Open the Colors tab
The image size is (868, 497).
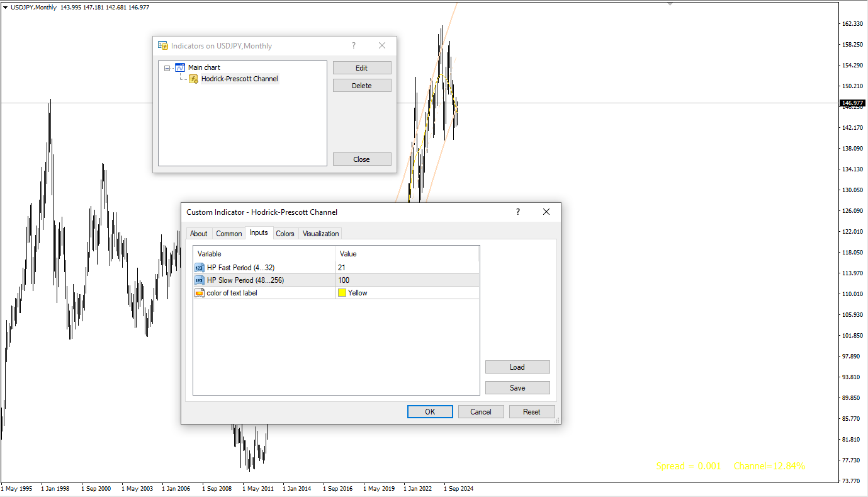(x=285, y=234)
